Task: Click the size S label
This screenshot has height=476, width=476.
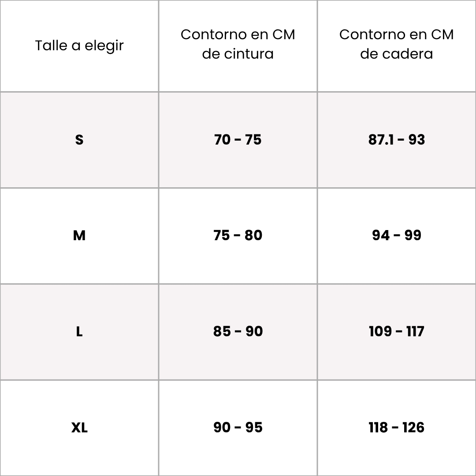Action: 79,140
